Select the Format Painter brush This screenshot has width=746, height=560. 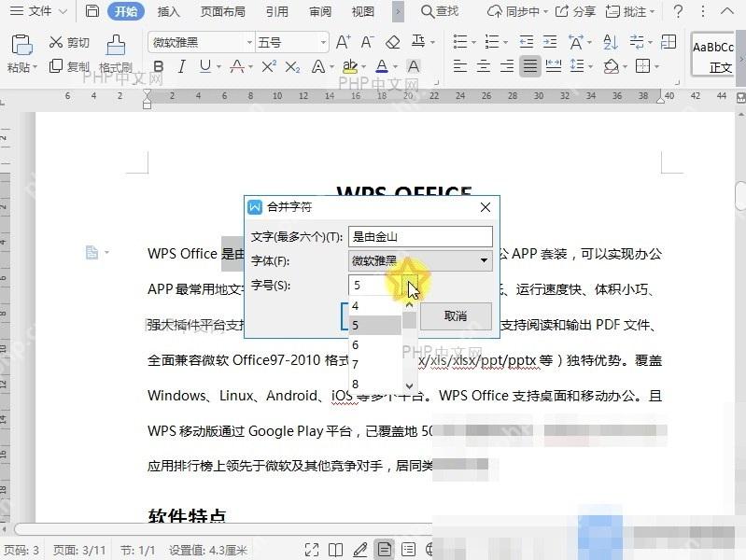pos(116,46)
